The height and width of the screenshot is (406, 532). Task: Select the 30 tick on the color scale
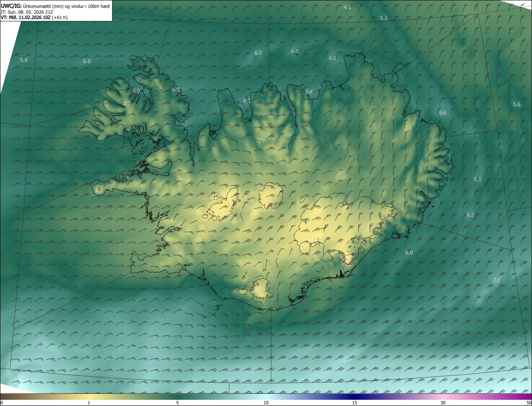pos(443,403)
